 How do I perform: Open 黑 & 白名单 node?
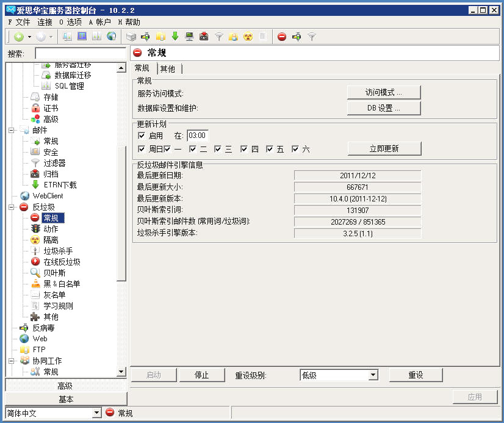click(62, 284)
